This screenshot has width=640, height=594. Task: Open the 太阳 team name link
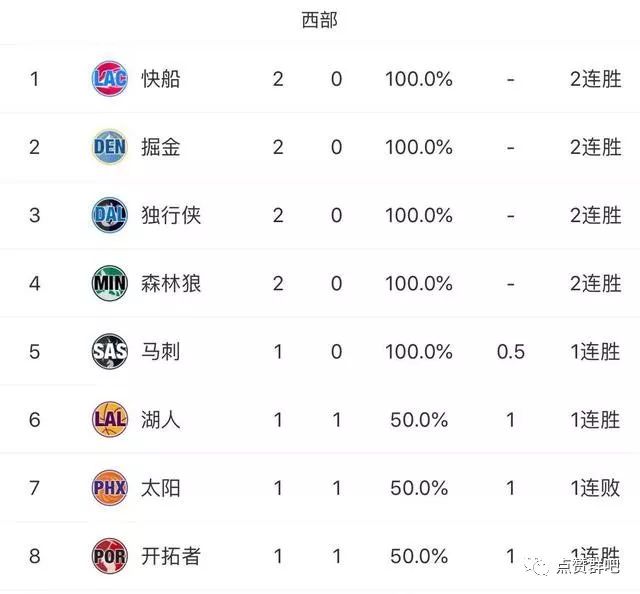[x=161, y=488]
